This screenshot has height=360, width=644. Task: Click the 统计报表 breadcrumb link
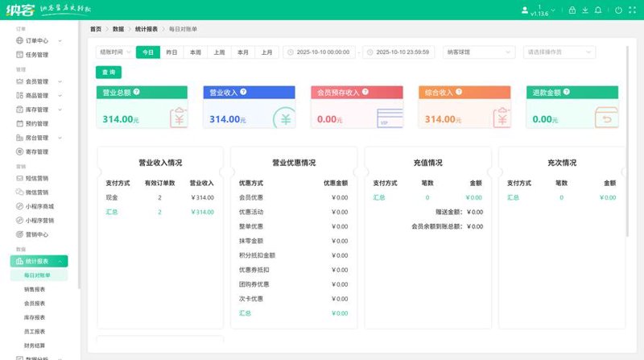[147, 29]
